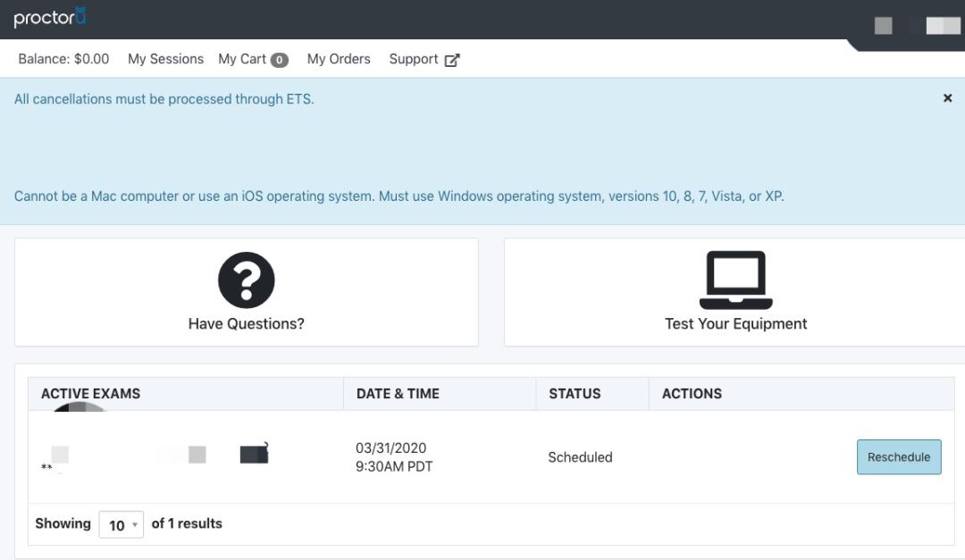Click the external link icon beside Support

[x=452, y=60]
